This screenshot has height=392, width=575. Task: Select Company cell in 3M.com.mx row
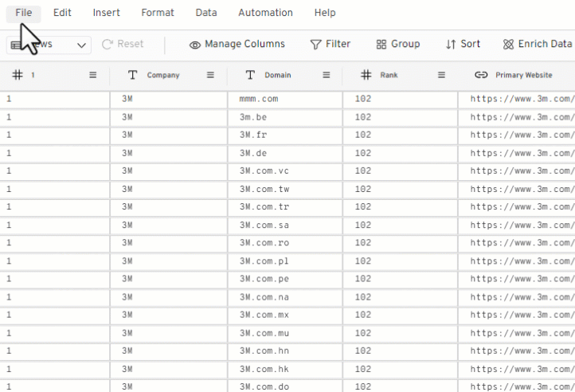click(x=168, y=315)
